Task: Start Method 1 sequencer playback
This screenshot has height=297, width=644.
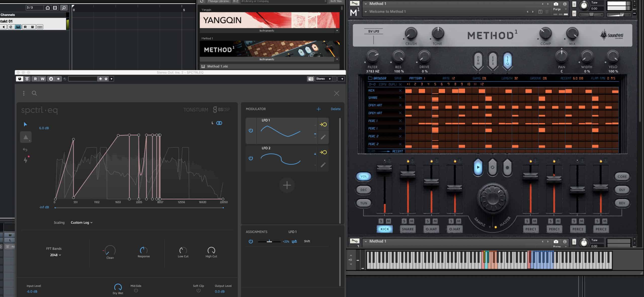Action: (478, 167)
